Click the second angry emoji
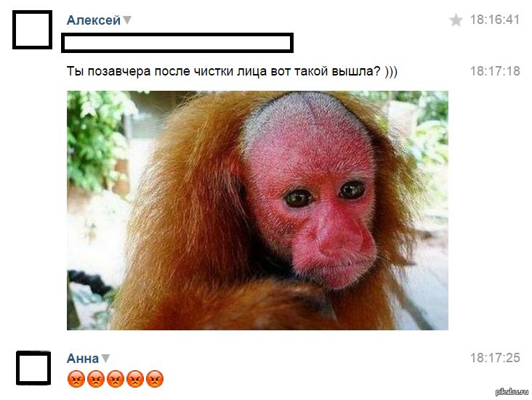This screenshot has height=400, width=532. coord(96,379)
